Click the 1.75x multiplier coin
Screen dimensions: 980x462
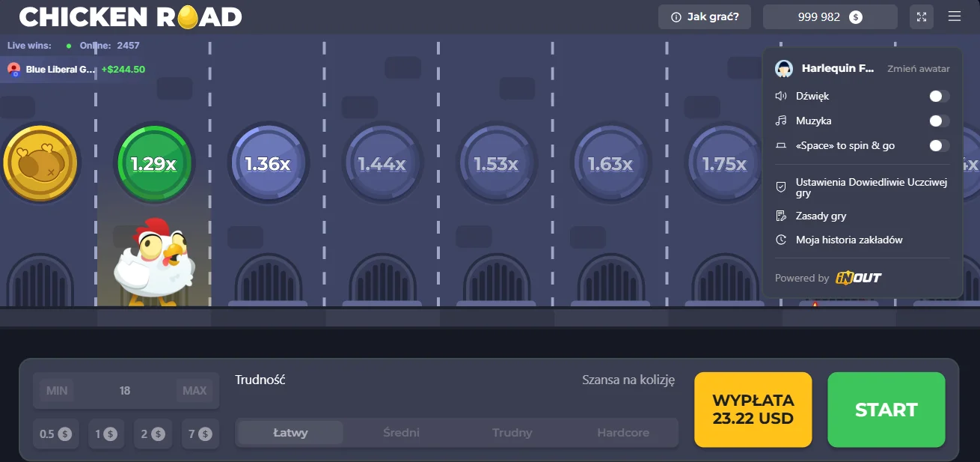click(724, 163)
